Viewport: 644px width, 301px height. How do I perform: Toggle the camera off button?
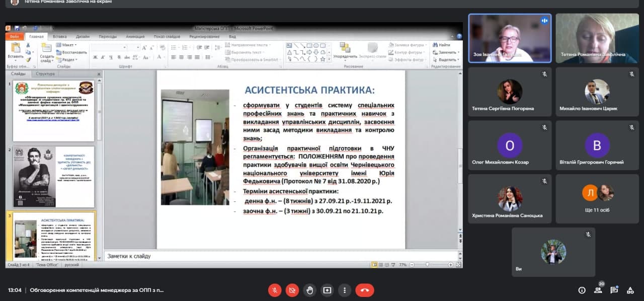point(292,290)
